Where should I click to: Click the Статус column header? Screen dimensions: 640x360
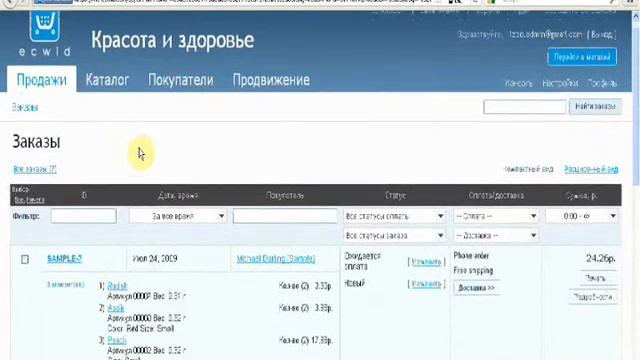395,196
